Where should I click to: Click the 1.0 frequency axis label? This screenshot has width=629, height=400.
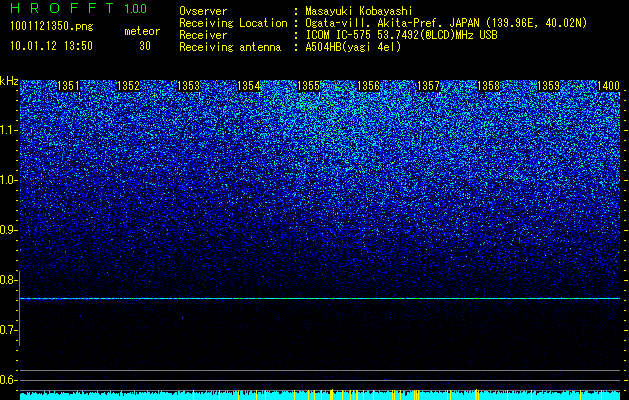(8, 181)
